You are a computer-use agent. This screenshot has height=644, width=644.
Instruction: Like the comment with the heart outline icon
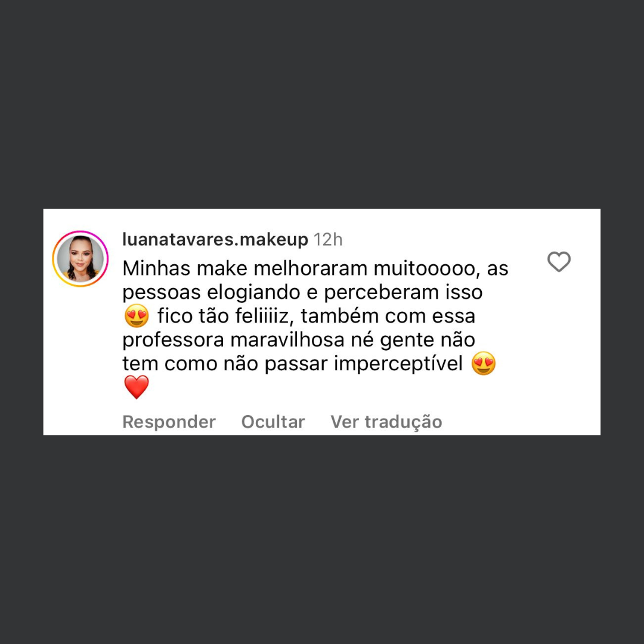tap(559, 262)
